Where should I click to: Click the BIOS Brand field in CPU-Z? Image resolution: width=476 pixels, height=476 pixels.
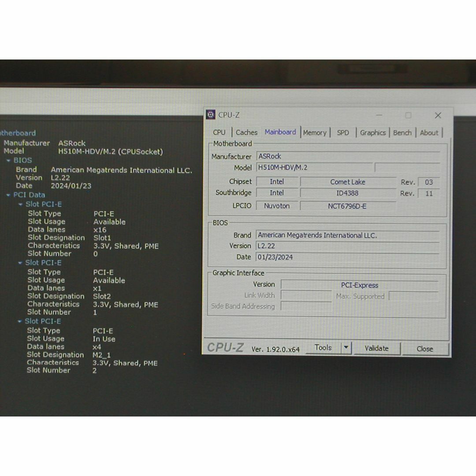(348, 235)
